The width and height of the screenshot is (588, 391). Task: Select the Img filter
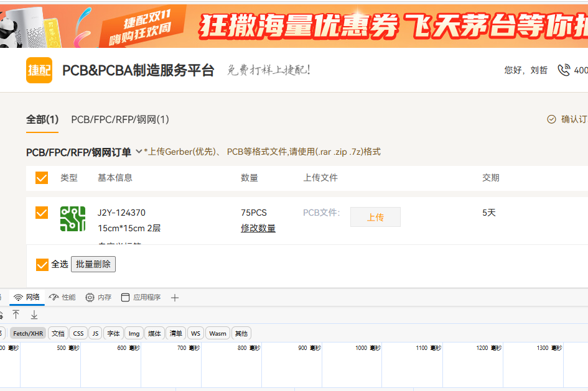(x=134, y=333)
